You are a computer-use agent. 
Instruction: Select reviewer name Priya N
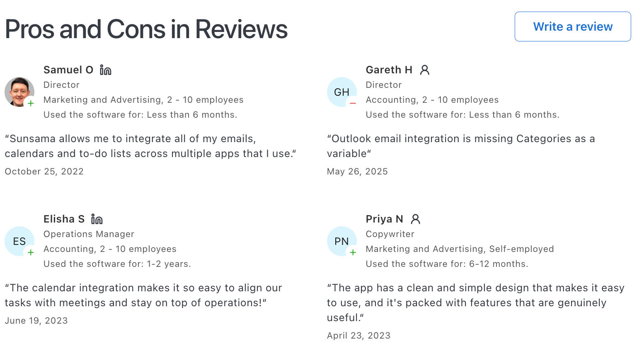[384, 219]
